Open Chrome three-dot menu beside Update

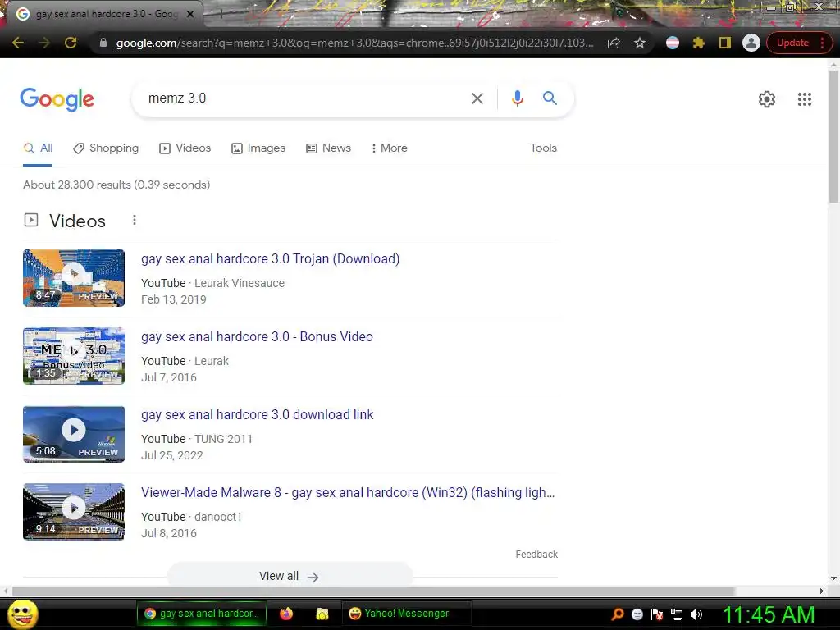pyautogui.click(x=822, y=43)
